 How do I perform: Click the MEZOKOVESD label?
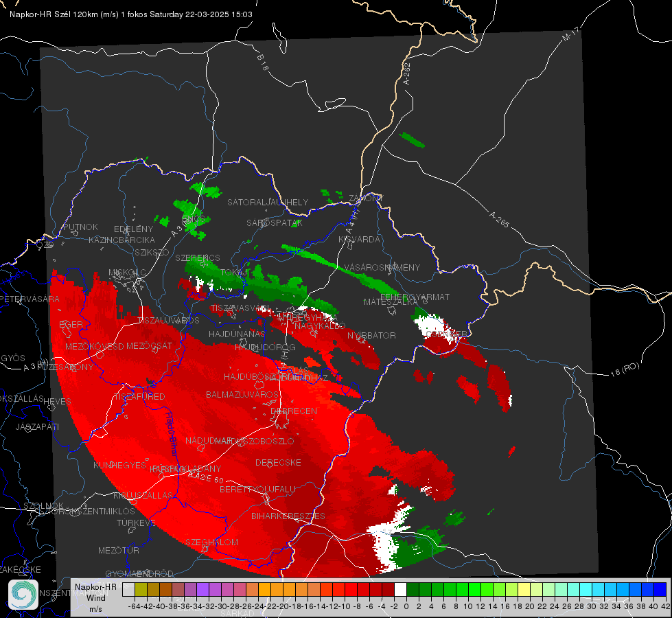(95, 346)
